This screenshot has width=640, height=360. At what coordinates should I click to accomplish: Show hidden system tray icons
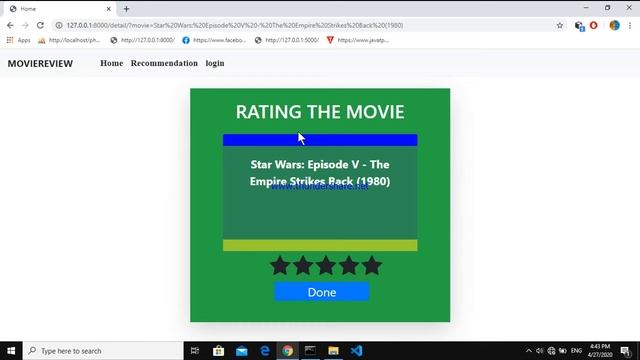pos(529,351)
